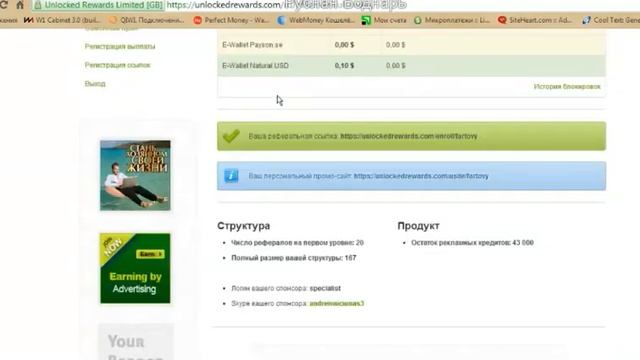This screenshot has width=640, height=360.
Task: Select the Продукт heading
Action: coord(418,226)
